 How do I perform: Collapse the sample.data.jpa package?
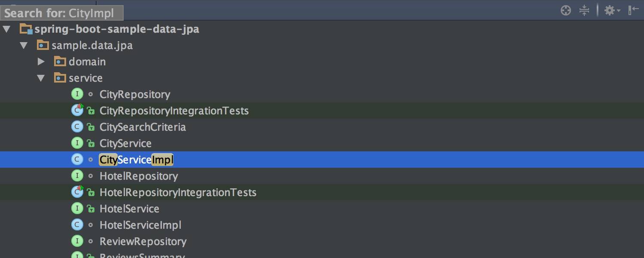(24, 46)
